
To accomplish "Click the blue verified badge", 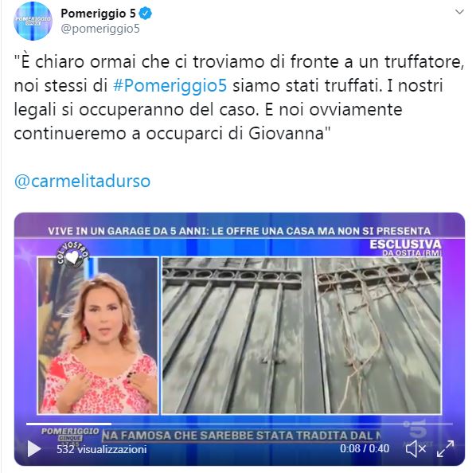I will [146, 14].
